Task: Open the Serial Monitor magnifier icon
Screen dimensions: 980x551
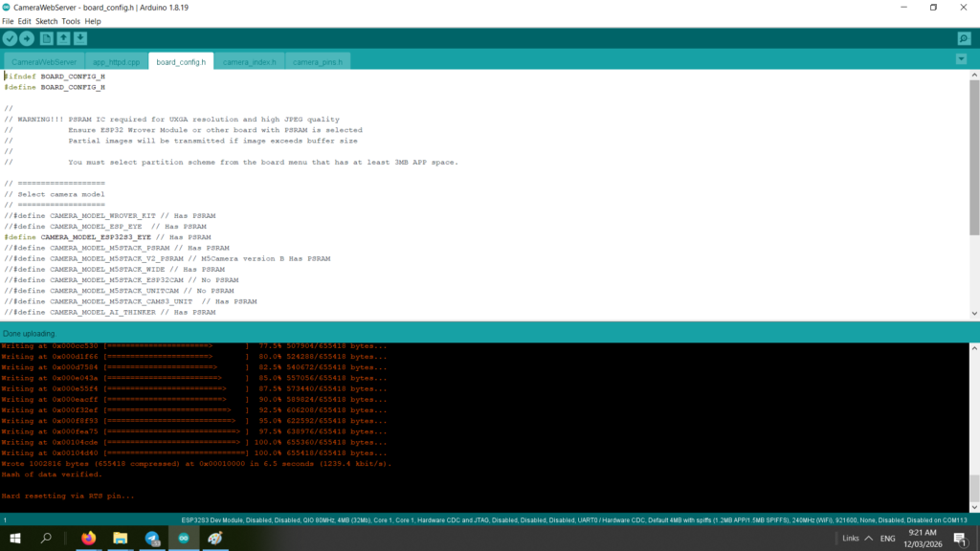Action: [964, 38]
